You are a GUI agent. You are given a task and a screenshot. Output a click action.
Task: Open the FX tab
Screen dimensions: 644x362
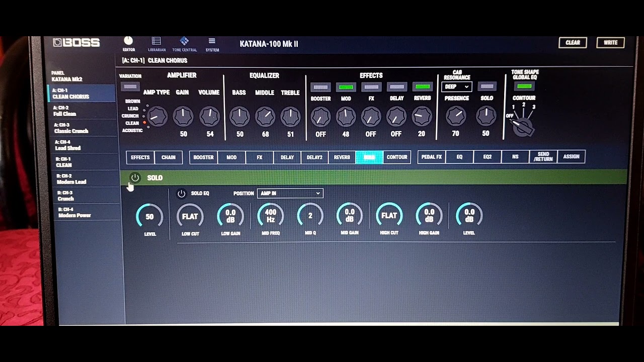pyautogui.click(x=260, y=157)
